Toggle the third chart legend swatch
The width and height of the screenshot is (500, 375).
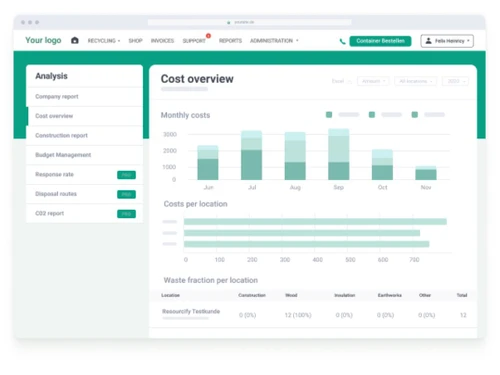[415, 115]
